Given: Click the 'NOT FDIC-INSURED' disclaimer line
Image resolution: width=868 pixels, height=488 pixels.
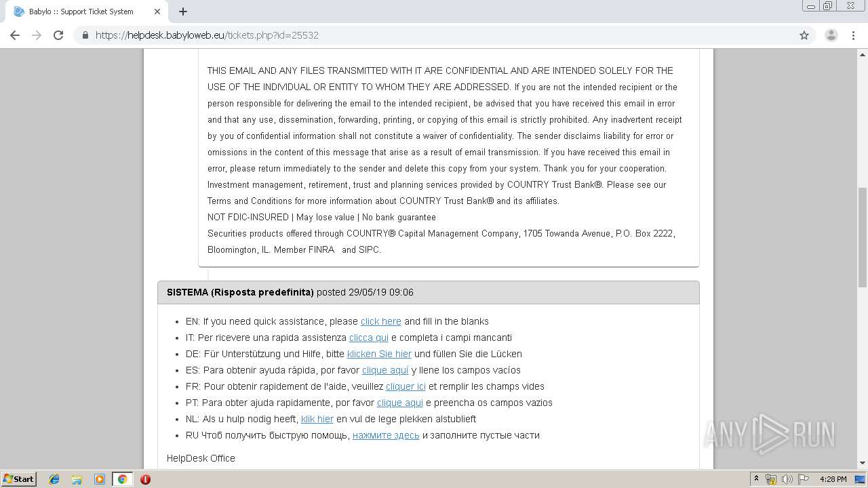Looking at the screenshot, I should [321, 217].
